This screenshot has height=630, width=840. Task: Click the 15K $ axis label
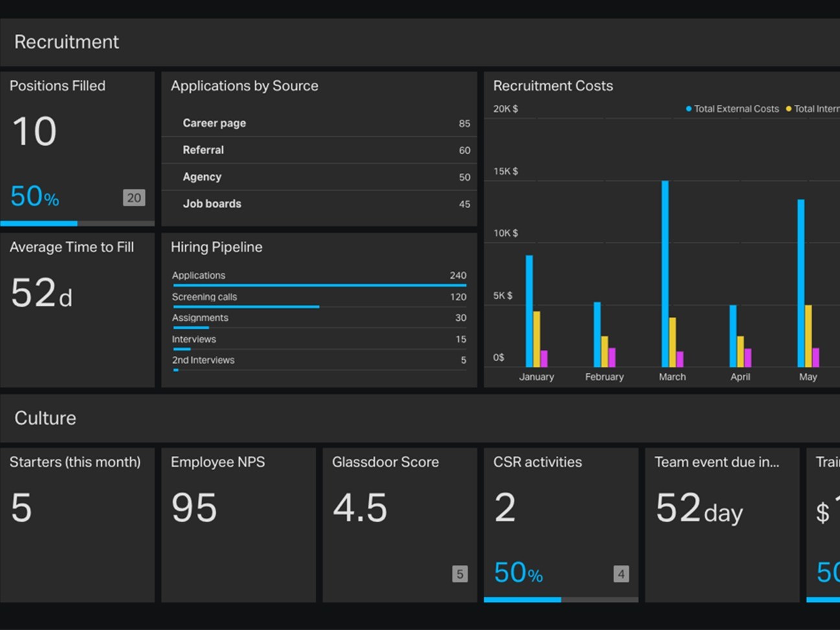point(506,171)
